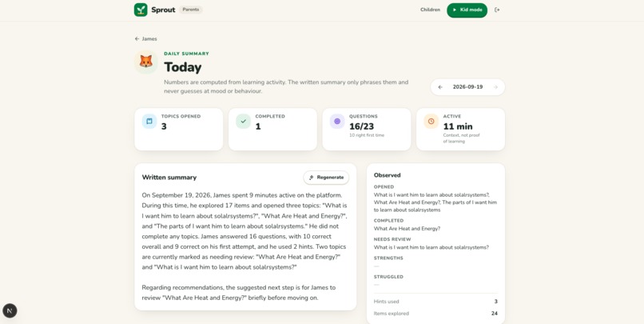Click the Observed heading

(387, 175)
